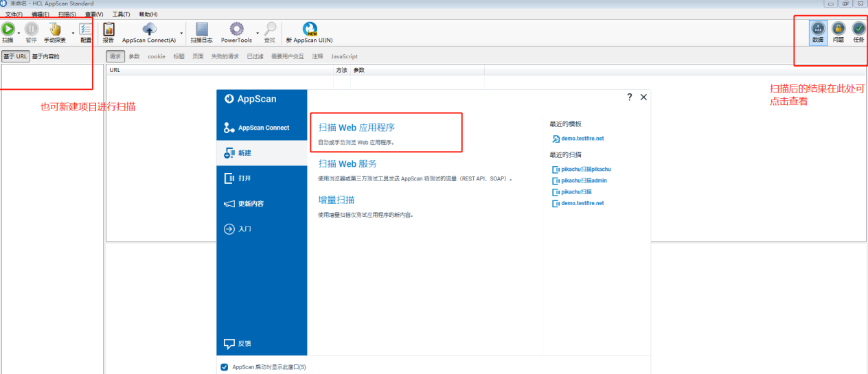
Task: Click 扫描 Web 服务 link
Action: 347,163
